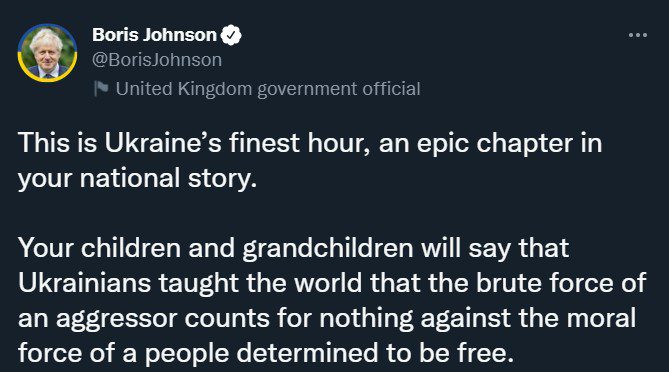The height and width of the screenshot is (372, 669).
Task: Click the word "nothing" in the tweet
Action: (x=366, y=320)
